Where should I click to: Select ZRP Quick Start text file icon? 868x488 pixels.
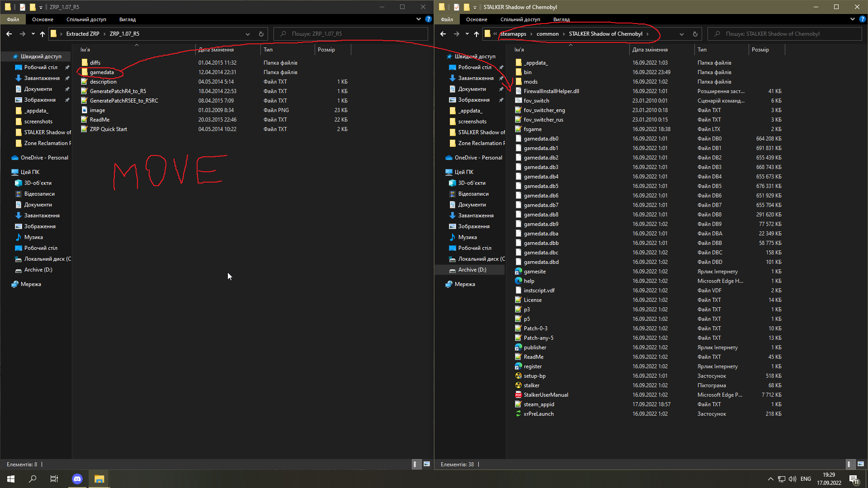pyautogui.click(x=85, y=129)
